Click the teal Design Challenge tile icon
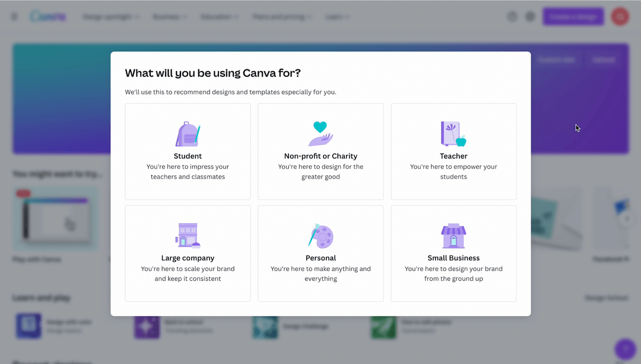The width and height of the screenshot is (641, 364). [265, 326]
